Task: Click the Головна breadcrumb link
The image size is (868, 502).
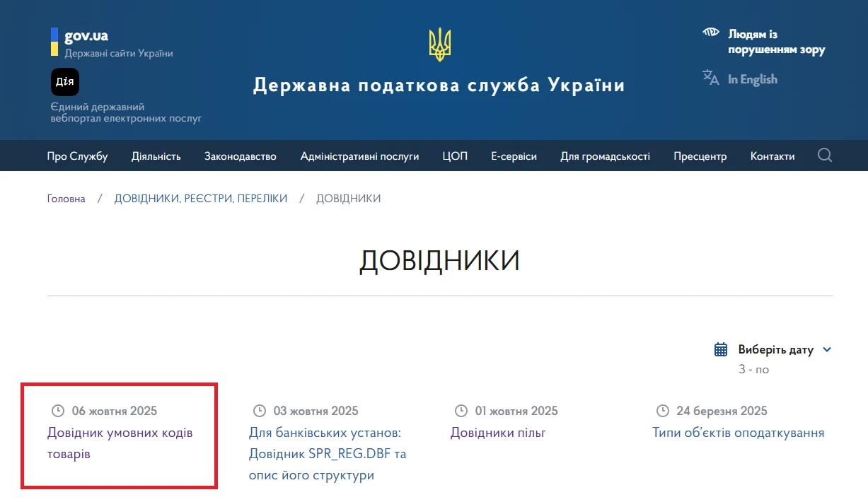Action: tap(66, 199)
